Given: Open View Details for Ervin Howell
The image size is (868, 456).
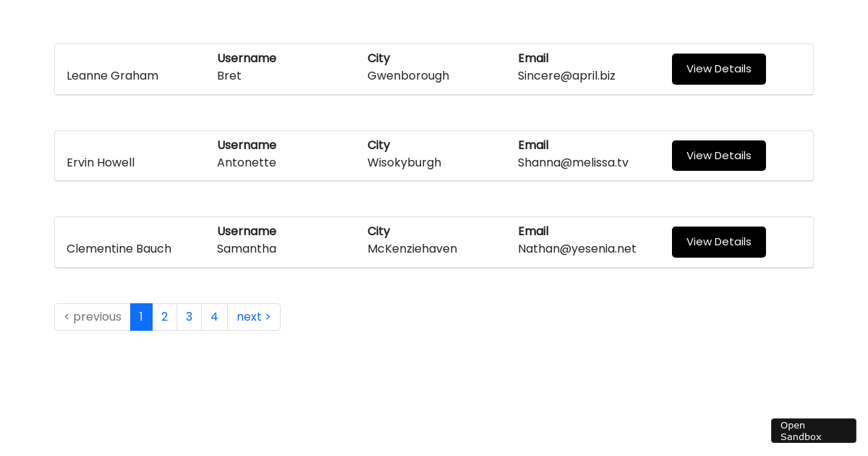Looking at the screenshot, I should click(x=718, y=156).
